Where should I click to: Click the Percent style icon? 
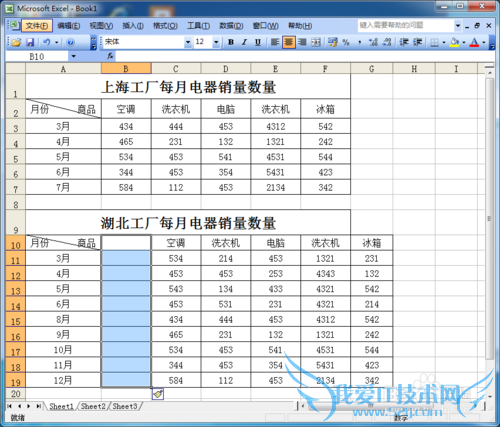[346, 42]
